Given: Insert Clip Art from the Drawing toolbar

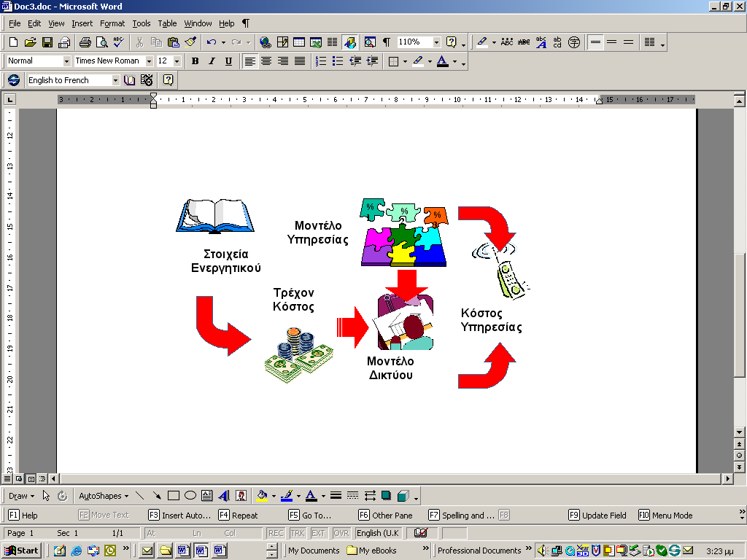Looking at the screenshot, I should [241, 496].
